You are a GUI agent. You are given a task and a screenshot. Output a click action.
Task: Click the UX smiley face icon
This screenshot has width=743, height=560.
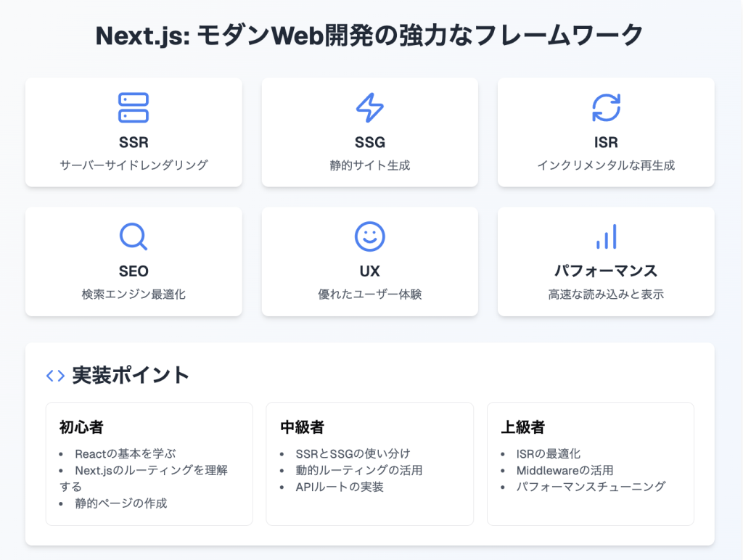pos(369,236)
